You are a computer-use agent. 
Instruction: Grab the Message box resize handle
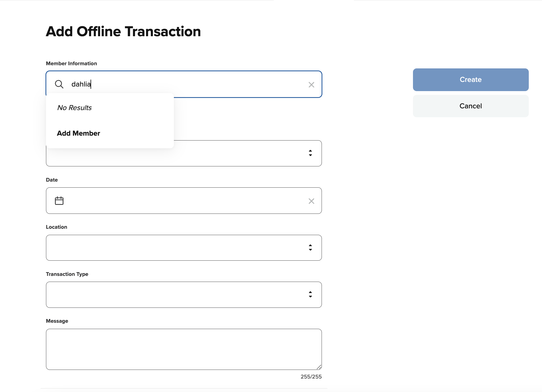coord(319,367)
